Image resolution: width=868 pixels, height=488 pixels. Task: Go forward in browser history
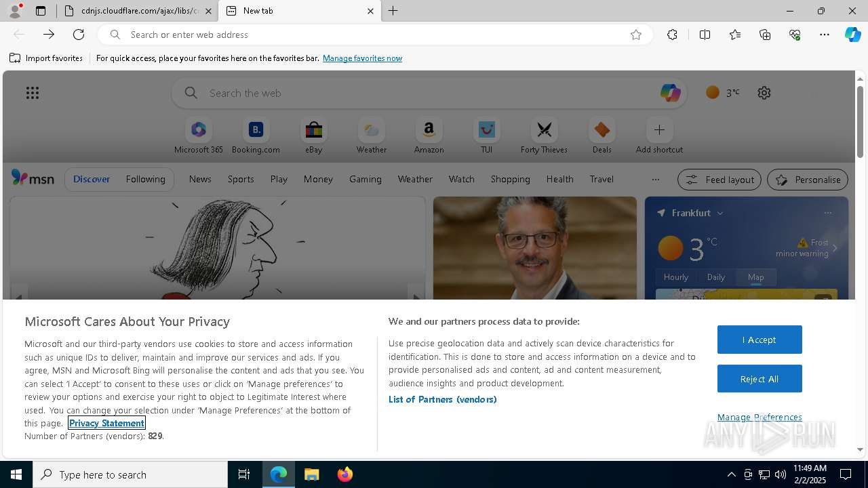49,35
